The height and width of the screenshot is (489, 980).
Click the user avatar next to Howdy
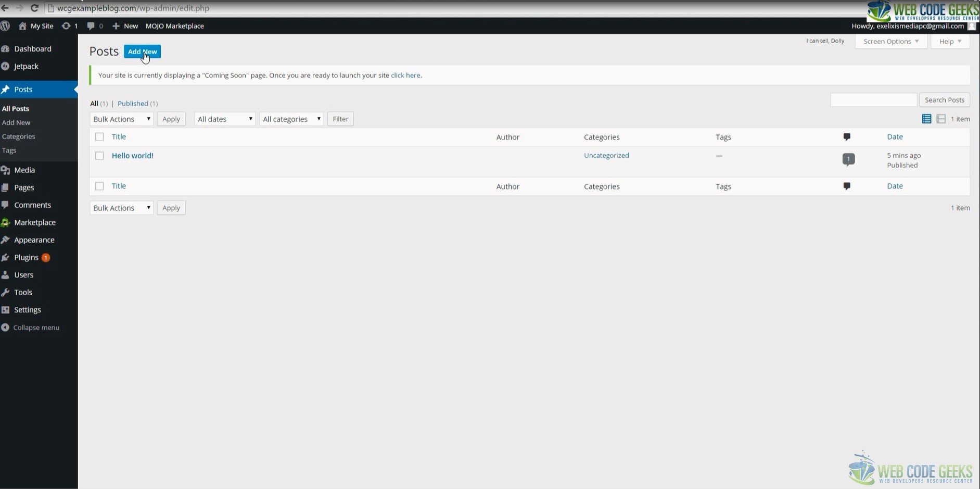[972, 26]
